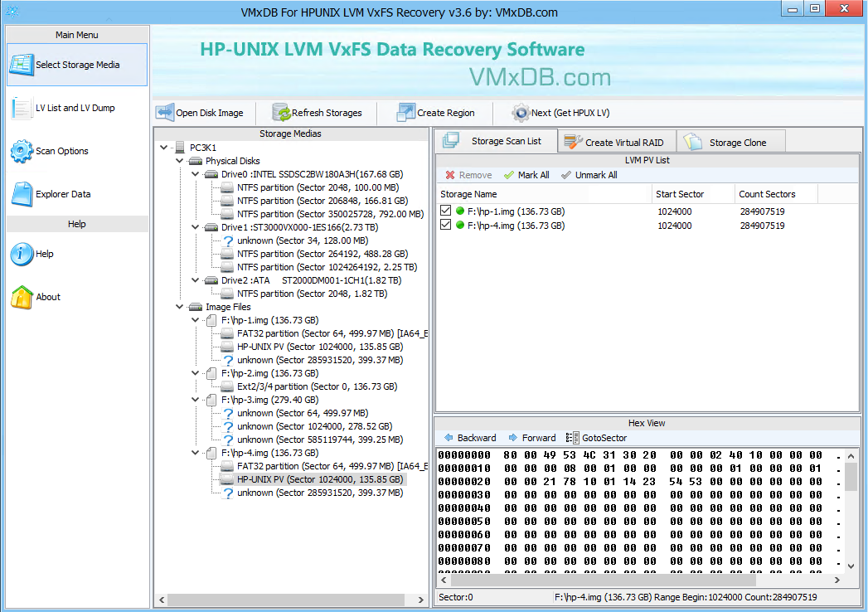Screen dimensions: 868x612
Task: Click the Next (Get HPUX LV) icon
Action: 521,113
